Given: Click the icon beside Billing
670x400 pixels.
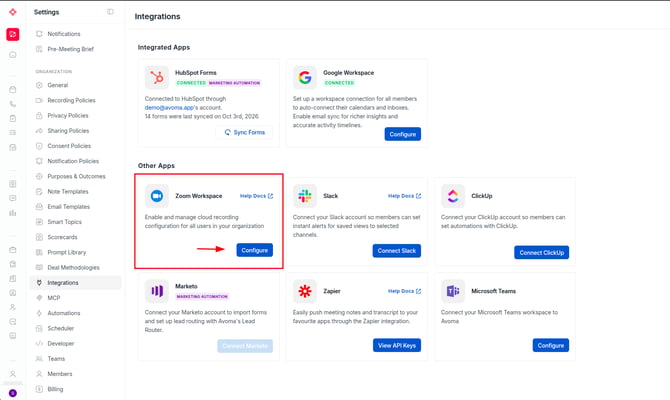Looking at the screenshot, I should click(39, 389).
